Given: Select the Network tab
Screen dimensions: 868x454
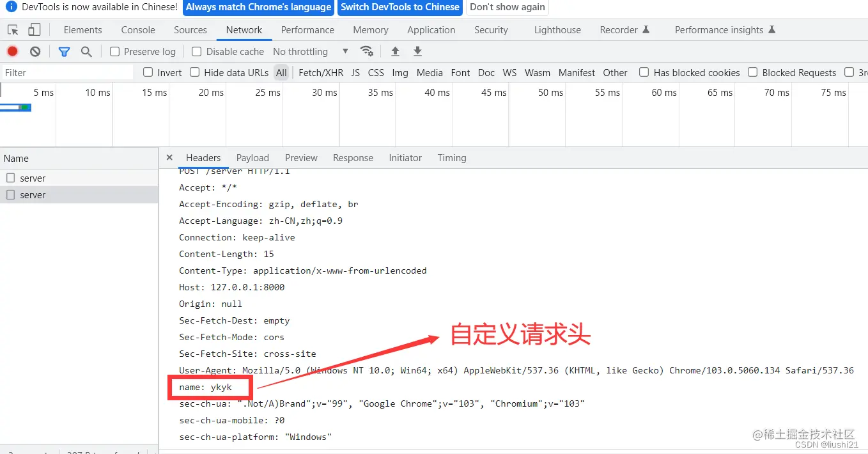Looking at the screenshot, I should (244, 30).
